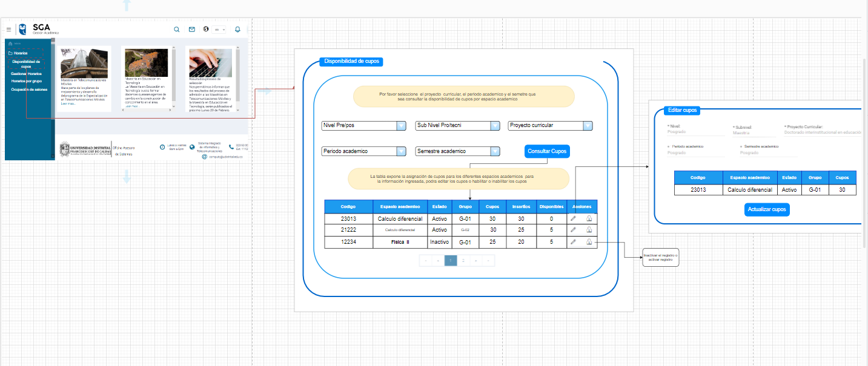Image resolution: width=868 pixels, height=366 pixels.
Task: Open the Nivel Pre/pos dropdown
Action: coord(363,126)
